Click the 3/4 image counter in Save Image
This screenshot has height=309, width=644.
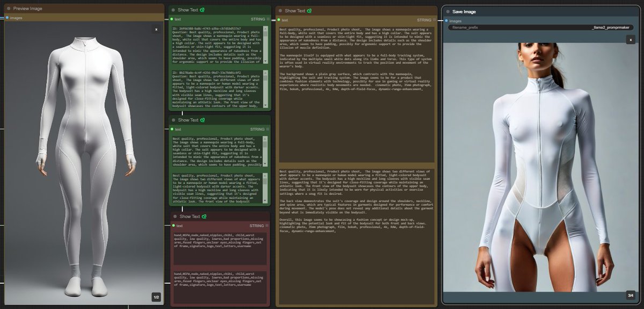point(631,295)
